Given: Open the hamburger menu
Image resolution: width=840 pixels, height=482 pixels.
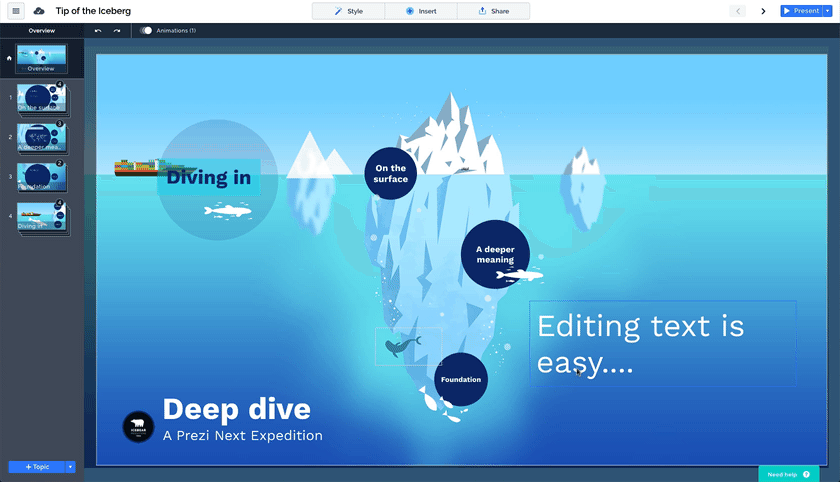Looking at the screenshot, I should coord(16,11).
